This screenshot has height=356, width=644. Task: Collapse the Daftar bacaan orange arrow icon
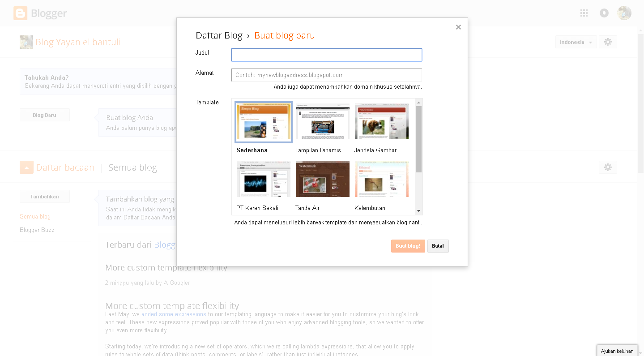tap(26, 167)
